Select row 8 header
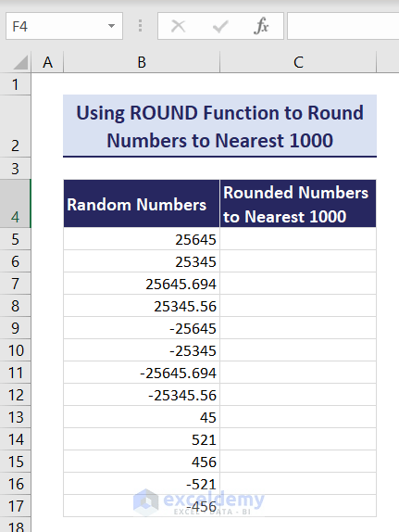The width and height of the screenshot is (399, 532). tap(15, 306)
